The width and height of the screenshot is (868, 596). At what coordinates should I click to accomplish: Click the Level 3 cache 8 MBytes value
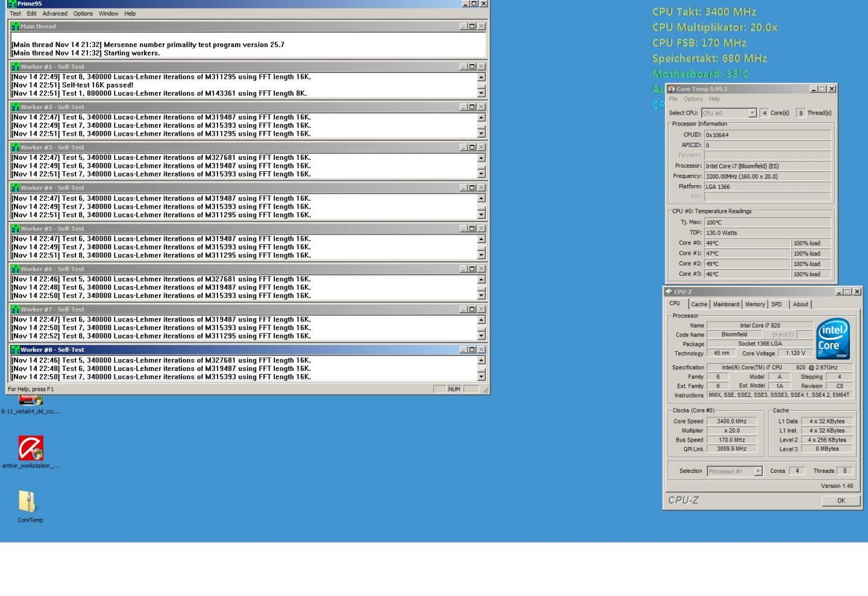click(827, 449)
